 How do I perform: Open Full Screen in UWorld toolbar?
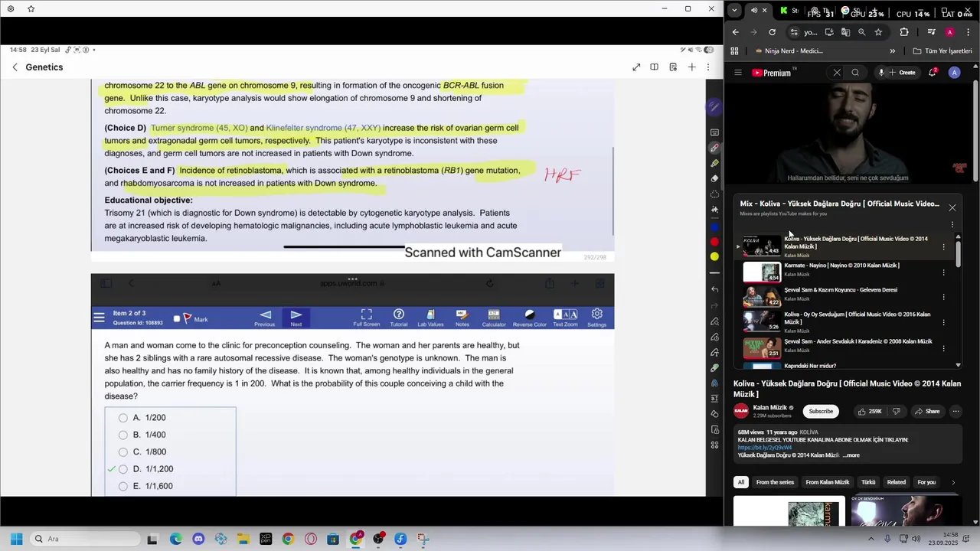[366, 318]
